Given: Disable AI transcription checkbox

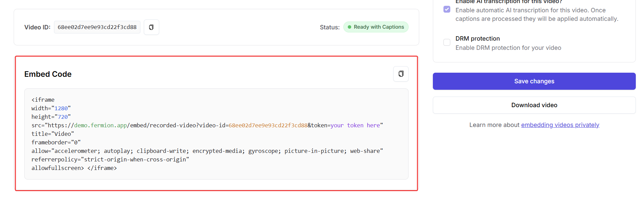Looking at the screenshot, I should point(447,9).
